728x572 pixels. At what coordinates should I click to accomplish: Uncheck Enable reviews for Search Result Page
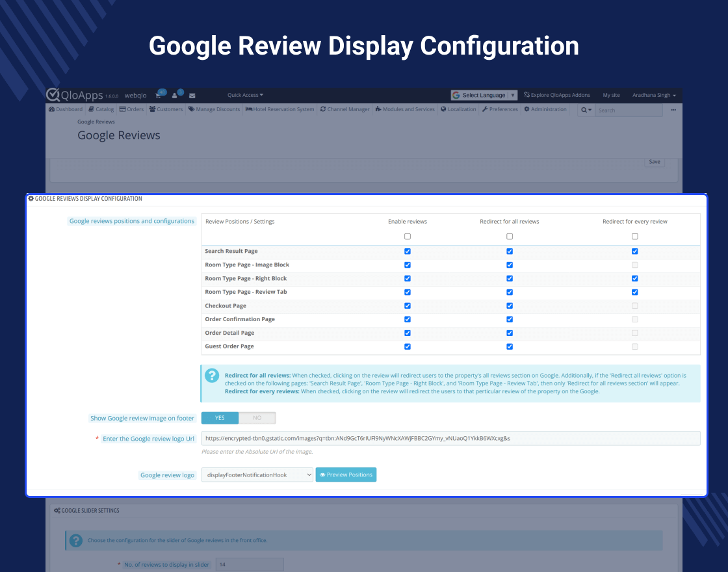407,251
